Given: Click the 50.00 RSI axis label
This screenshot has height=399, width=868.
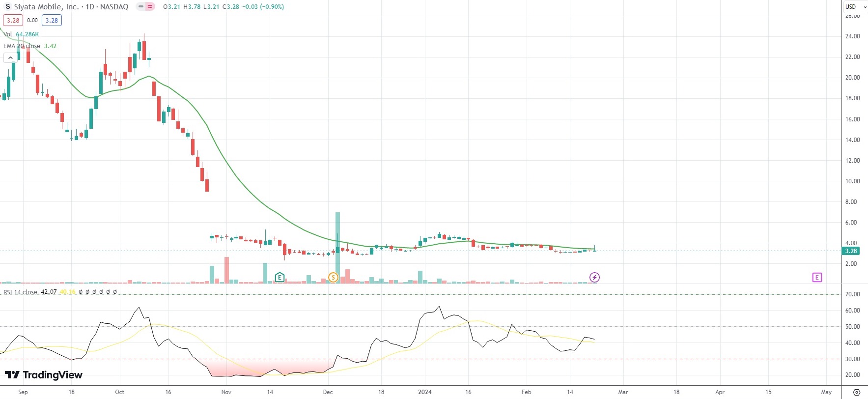Looking at the screenshot, I should pyautogui.click(x=852, y=327).
